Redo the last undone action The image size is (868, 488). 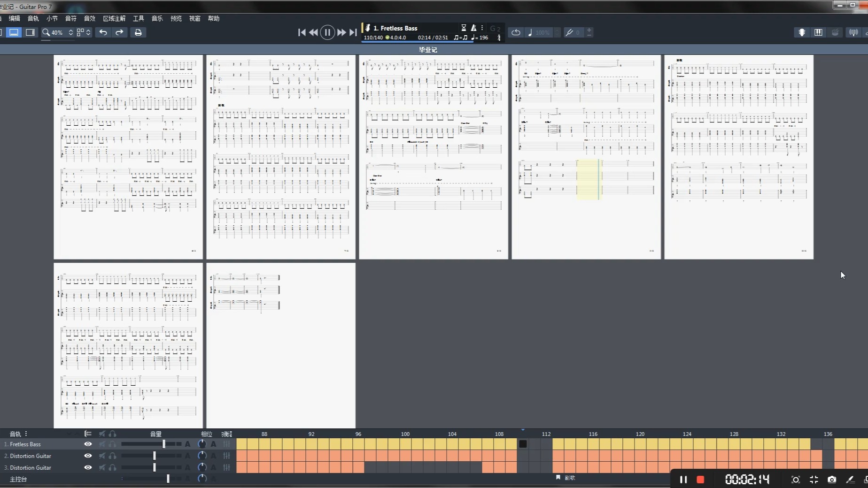coord(120,32)
